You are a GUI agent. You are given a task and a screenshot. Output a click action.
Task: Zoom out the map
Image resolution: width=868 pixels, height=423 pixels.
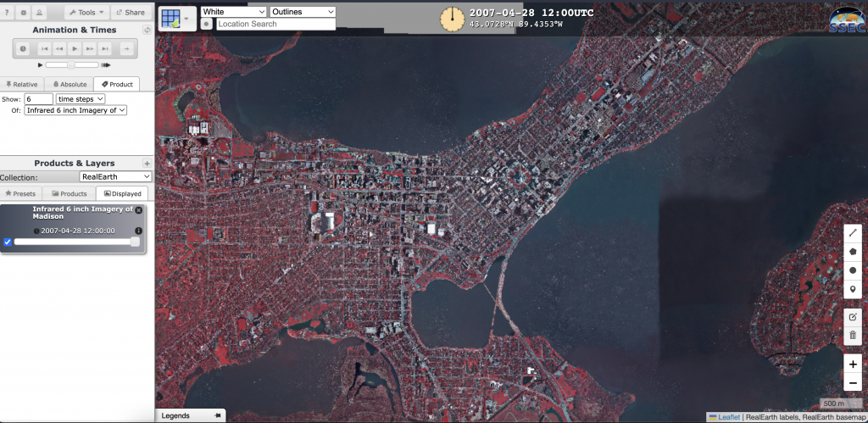click(853, 382)
